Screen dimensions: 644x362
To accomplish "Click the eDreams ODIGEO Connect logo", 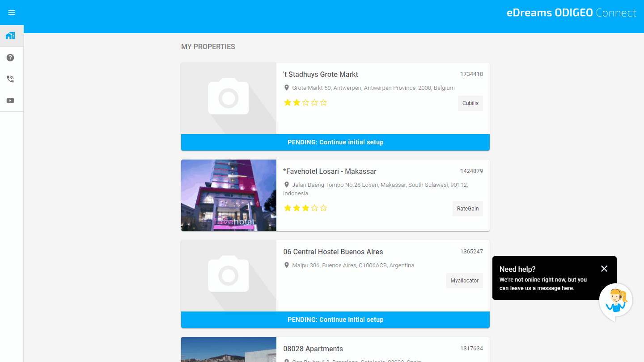I will click(x=571, y=13).
